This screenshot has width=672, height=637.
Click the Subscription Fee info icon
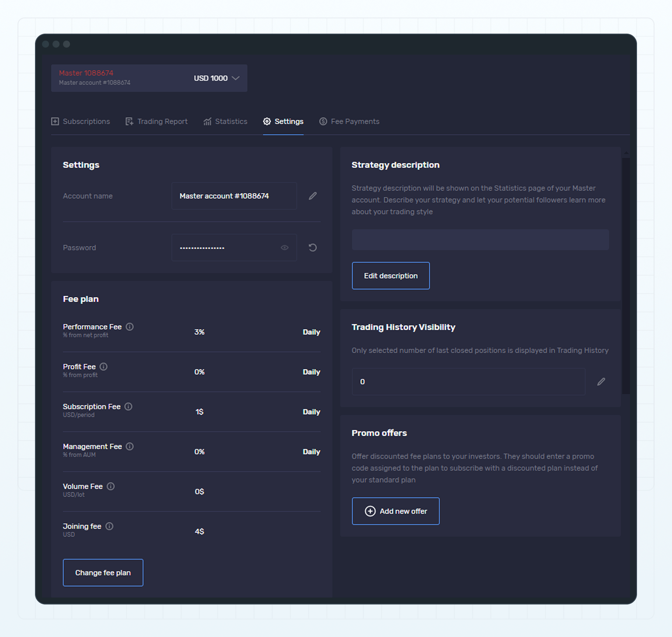[x=128, y=406]
